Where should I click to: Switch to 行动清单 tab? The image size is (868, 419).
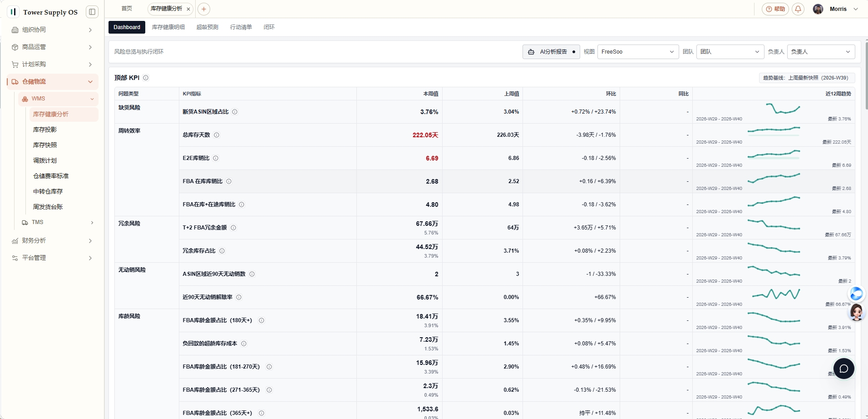[x=241, y=27]
